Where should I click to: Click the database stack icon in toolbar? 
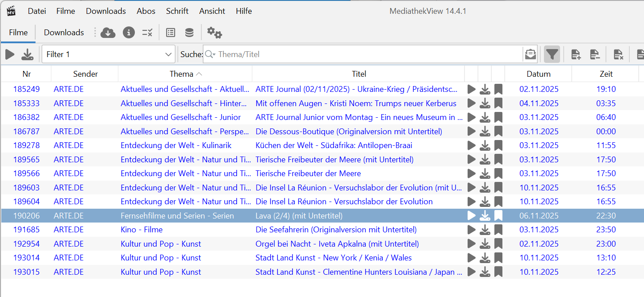189,33
